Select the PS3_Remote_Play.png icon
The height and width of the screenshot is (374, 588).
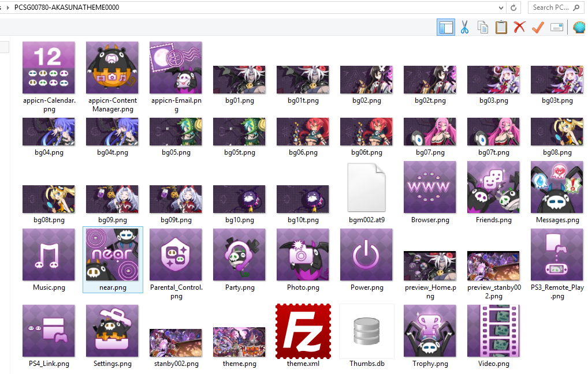557,255
